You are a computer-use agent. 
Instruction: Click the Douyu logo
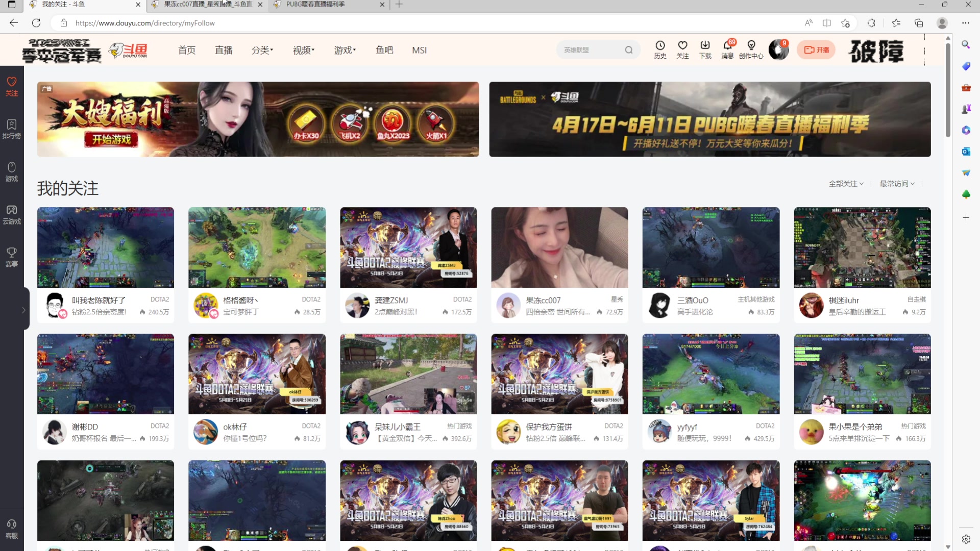pyautogui.click(x=128, y=51)
